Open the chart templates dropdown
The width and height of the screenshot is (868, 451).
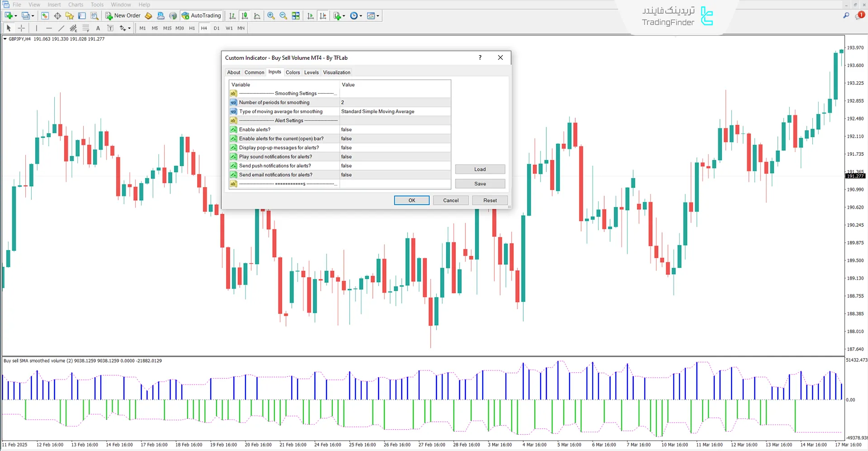373,15
